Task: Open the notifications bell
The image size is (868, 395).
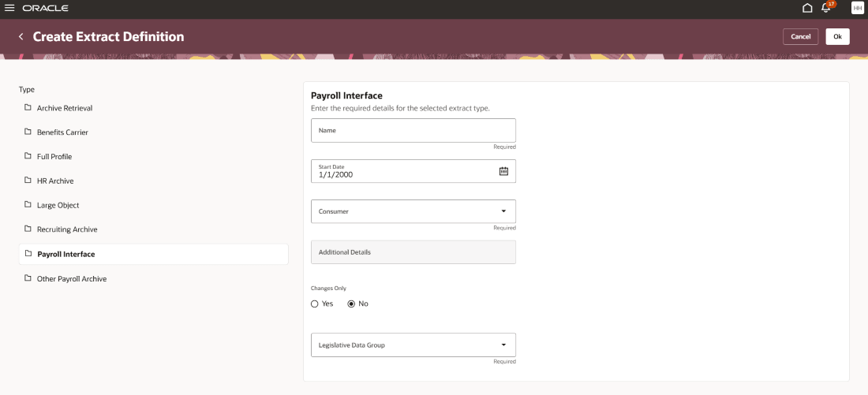Action: (826, 8)
